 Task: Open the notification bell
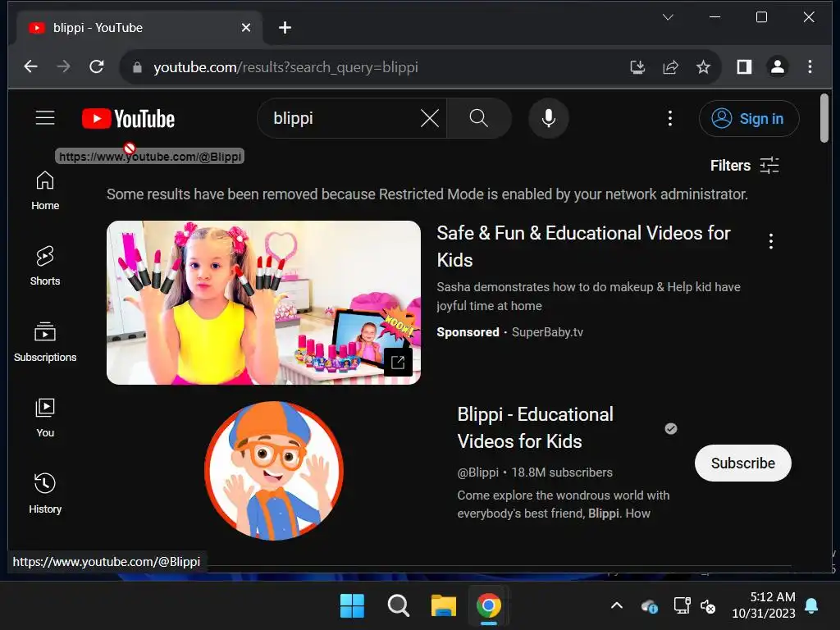tap(811, 606)
